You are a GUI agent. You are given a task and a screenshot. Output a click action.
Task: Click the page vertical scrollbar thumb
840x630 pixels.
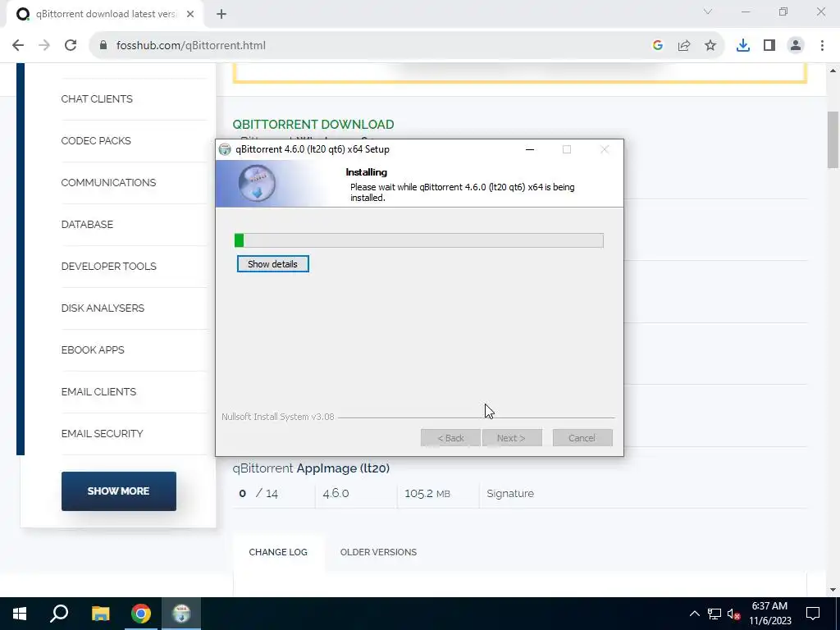[x=833, y=139]
